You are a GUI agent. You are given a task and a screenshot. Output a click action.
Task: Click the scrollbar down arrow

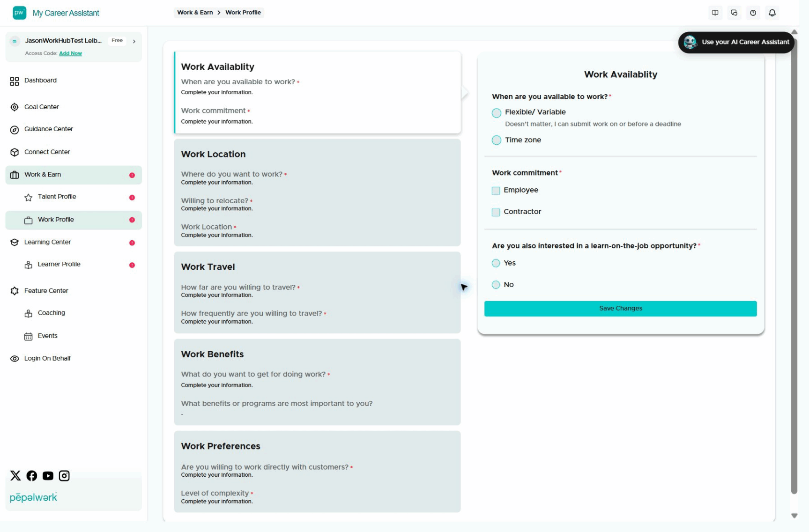coord(794,516)
